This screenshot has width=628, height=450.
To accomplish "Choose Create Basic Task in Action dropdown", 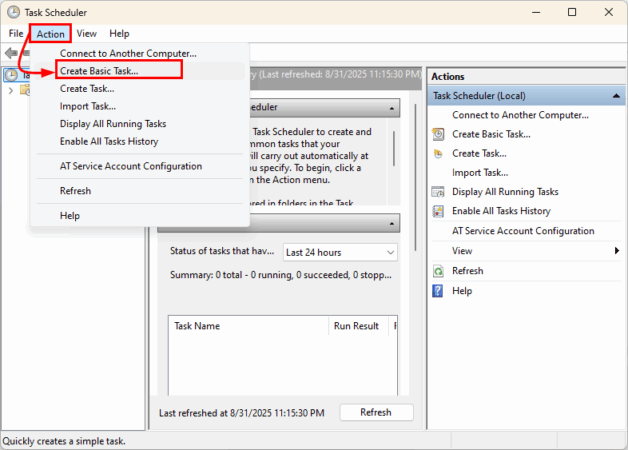I will [139, 71].
